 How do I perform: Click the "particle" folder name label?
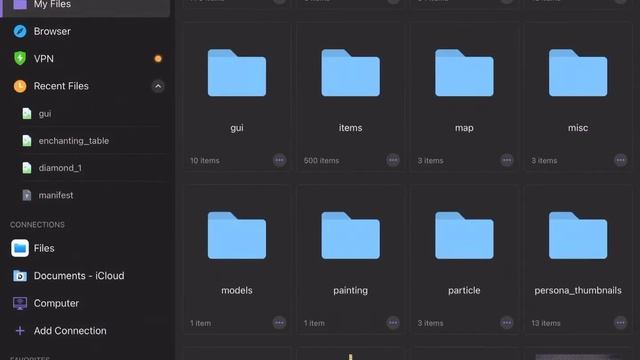464,291
